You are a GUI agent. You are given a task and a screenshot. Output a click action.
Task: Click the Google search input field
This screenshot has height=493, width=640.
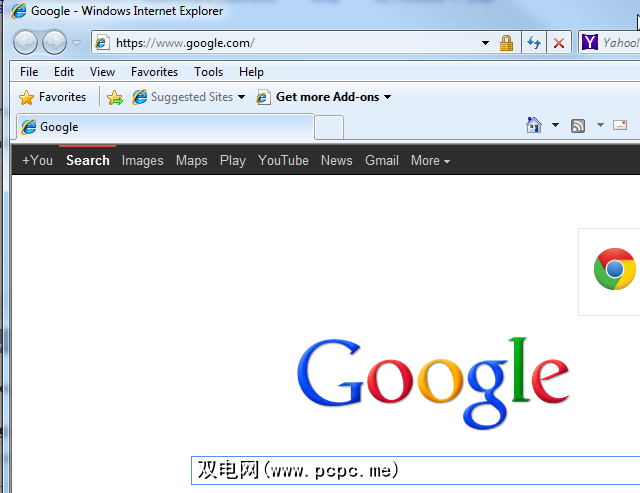[416, 471]
